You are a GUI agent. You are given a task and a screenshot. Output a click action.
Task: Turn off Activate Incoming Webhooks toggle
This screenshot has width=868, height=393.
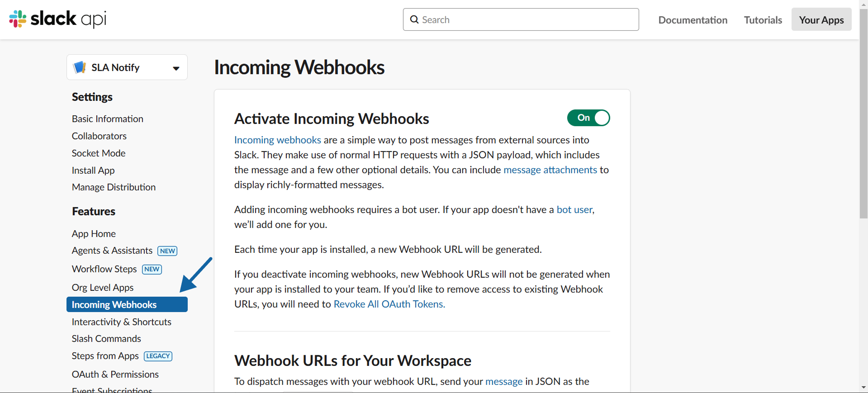click(588, 118)
